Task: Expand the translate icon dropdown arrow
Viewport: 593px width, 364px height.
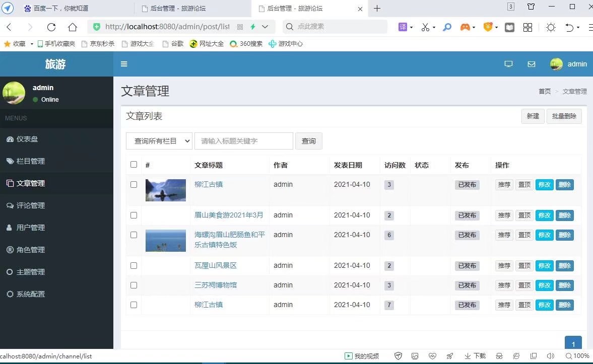Action: coord(411,27)
